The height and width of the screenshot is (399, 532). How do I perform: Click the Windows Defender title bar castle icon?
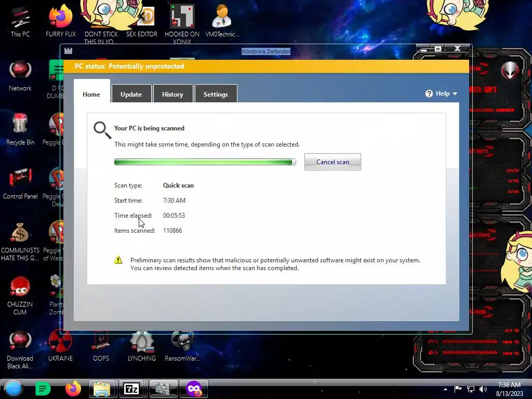(68, 51)
